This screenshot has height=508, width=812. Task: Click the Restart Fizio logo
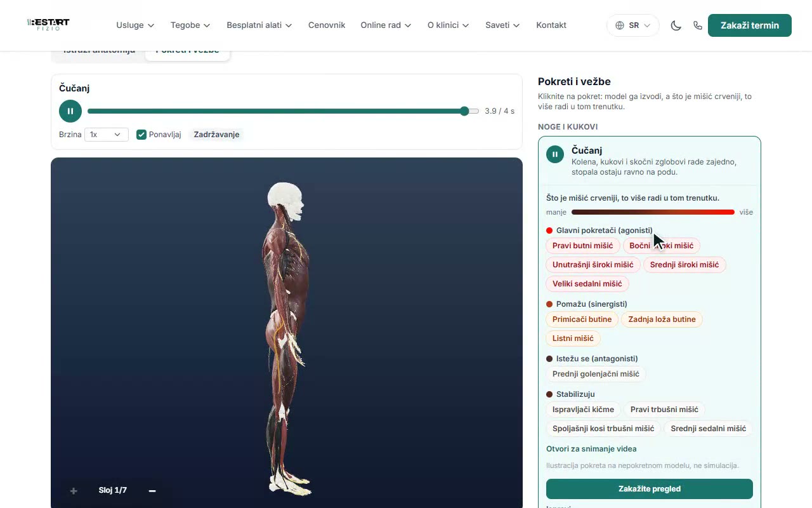pos(48,24)
